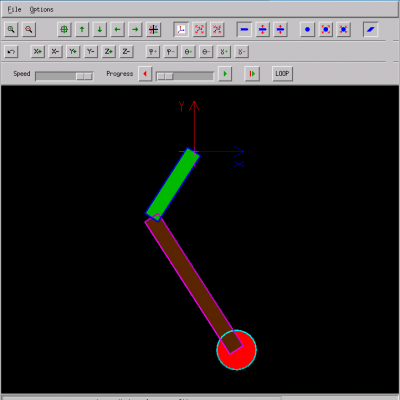The height and width of the screenshot is (400, 400).
Task: Toggle the blue parallelogram surface icon
Action: coord(371,29)
